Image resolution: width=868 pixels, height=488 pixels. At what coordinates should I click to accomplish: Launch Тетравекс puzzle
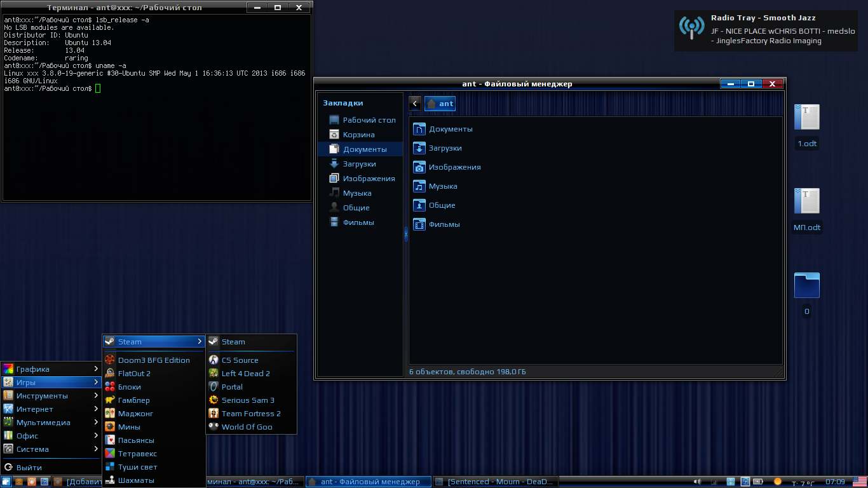tap(154, 454)
